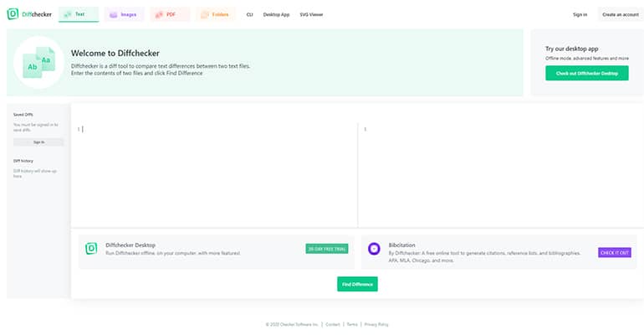Open the Contact footer link

[333, 324]
